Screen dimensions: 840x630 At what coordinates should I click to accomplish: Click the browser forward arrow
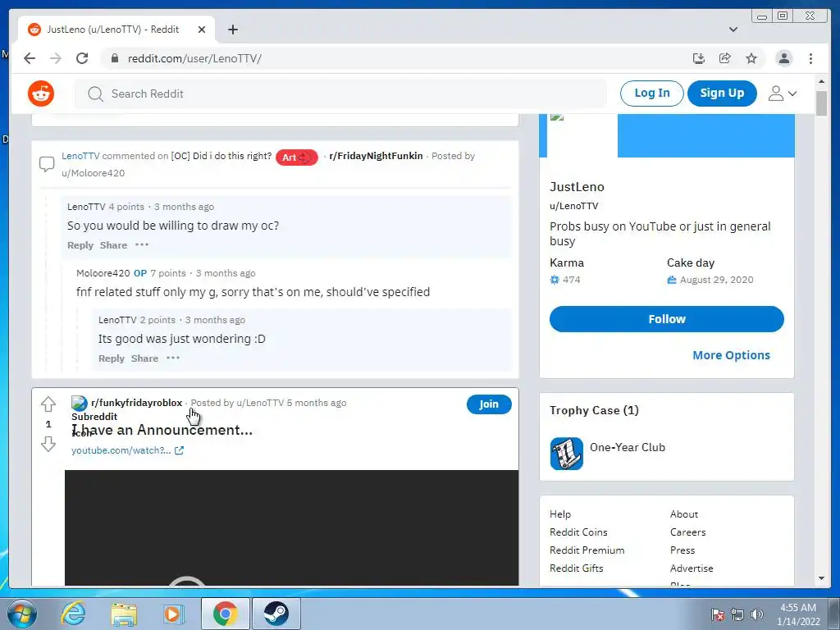(56, 58)
